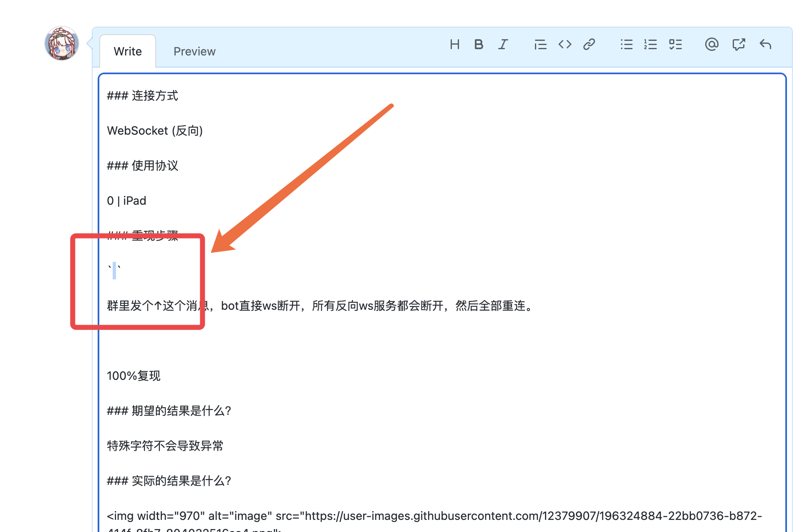Image resolution: width=807 pixels, height=532 pixels.
Task: Insert a blockquote
Action: coord(540,44)
